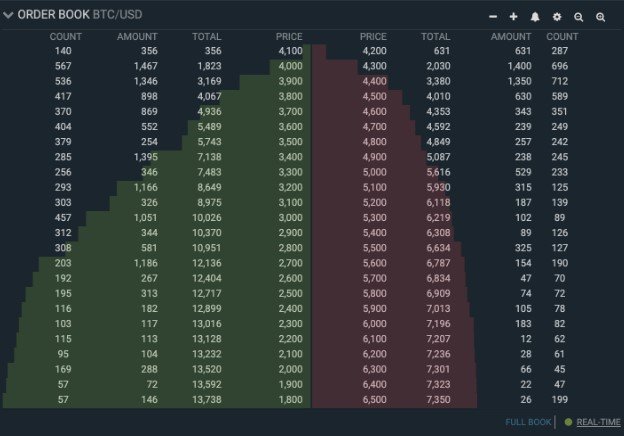Select ask price 6,500 in bottom row
Viewport: 624px width, 436px height.
point(374,399)
